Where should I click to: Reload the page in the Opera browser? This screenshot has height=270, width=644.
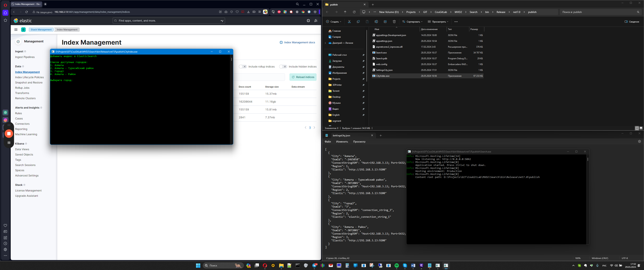pos(27,12)
